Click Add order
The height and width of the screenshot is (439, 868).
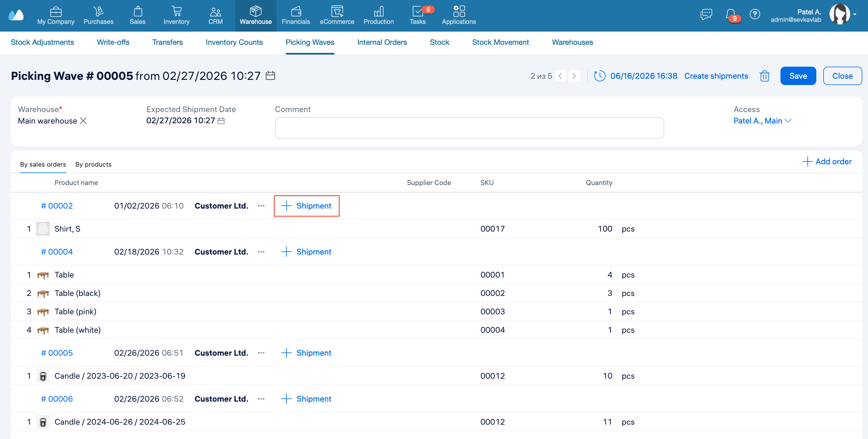tap(827, 161)
